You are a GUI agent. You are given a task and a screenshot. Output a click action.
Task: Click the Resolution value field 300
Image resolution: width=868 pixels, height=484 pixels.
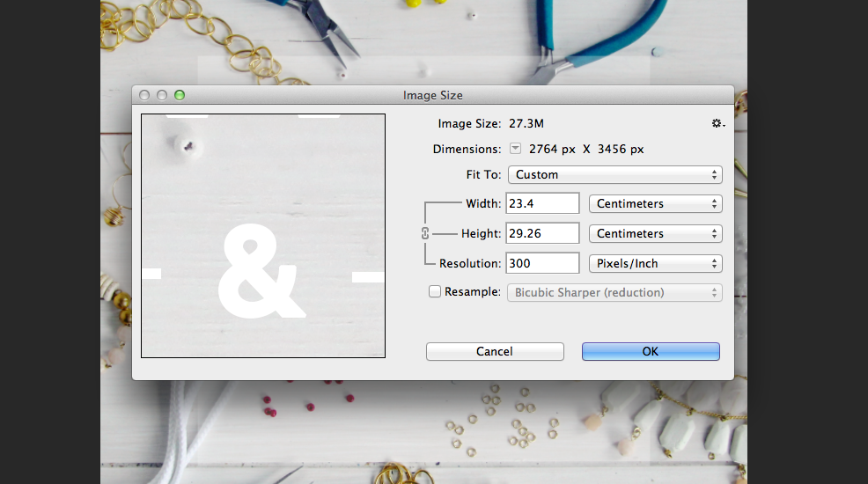542,263
